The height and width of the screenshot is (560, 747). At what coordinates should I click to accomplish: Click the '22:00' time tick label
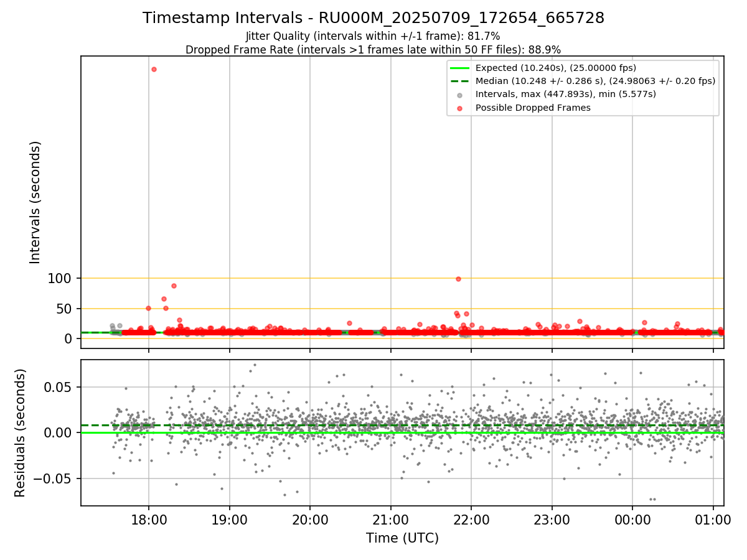pos(471,519)
